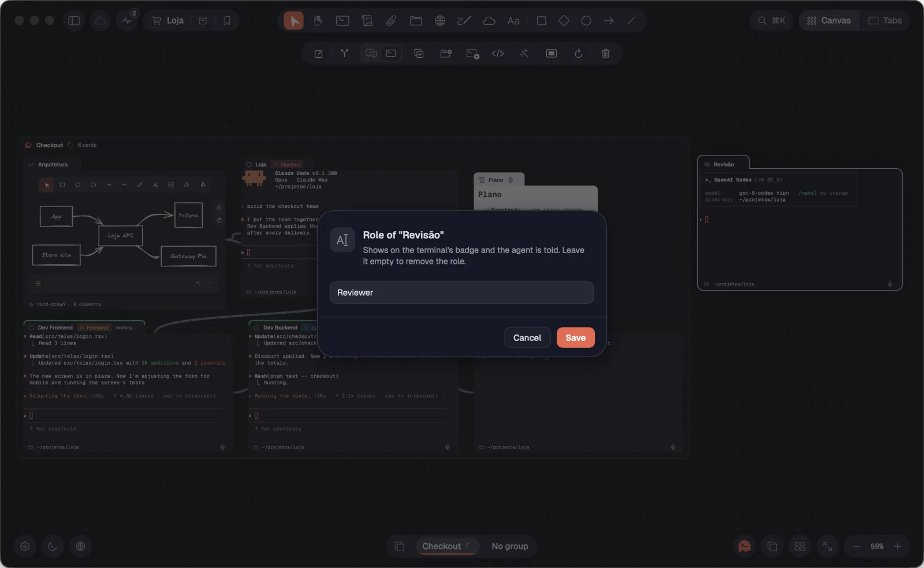Toggle the left sidebar panel
This screenshot has width=924, height=568.
click(74, 21)
